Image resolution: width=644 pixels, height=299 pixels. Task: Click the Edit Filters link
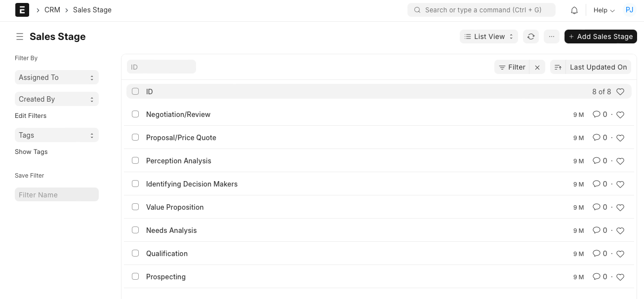pos(30,115)
